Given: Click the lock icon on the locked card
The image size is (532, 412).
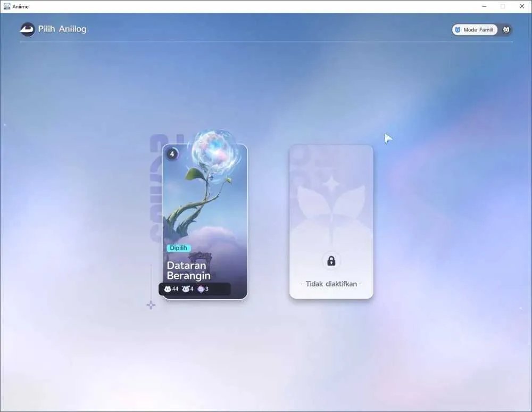Looking at the screenshot, I should click(331, 261).
